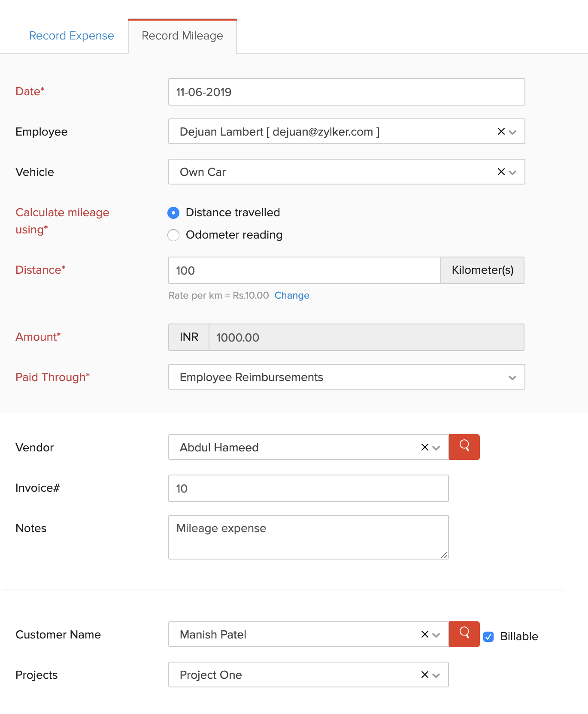Click the search icon next to Vendor
This screenshot has height=714, width=588.
click(x=464, y=447)
